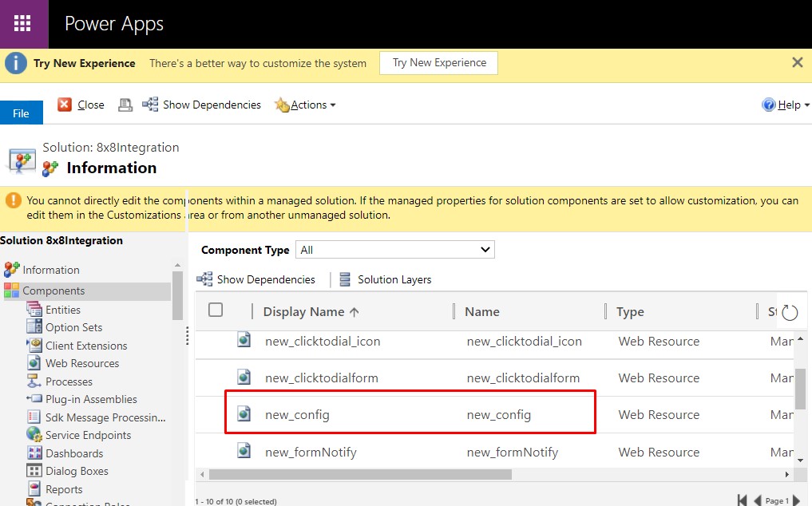Select Information in the solution tree
The width and height of the screenshot is (812, 506).
(x=51, y=270)
